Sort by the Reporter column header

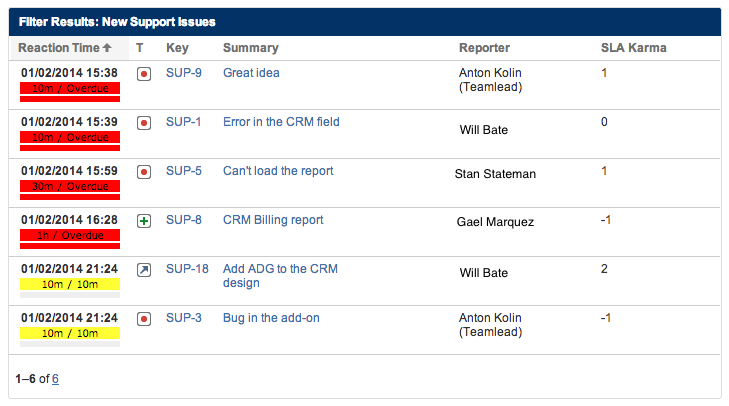click(484, 48)
